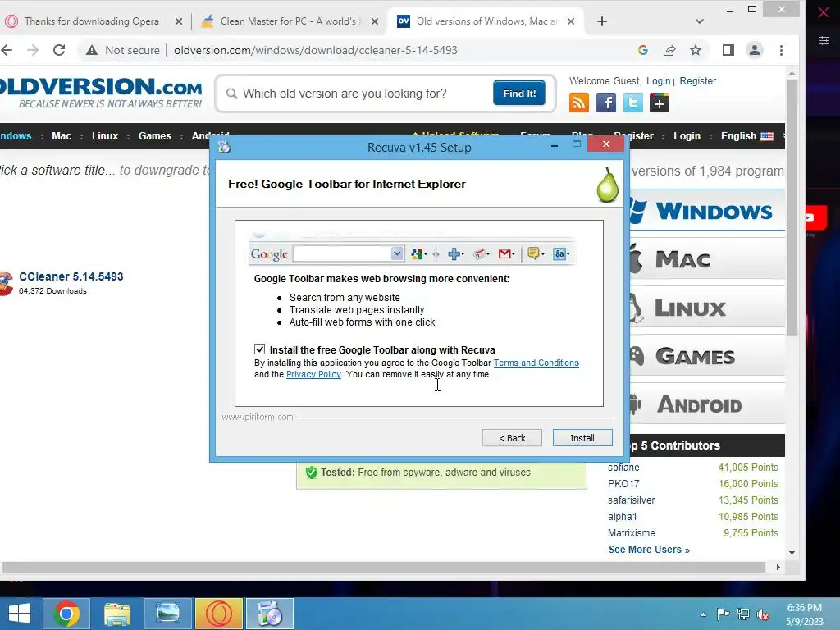Open Opera from the taskbar
Viewport: 840px width, 630px height.
pyautogui.click(x=219, y=614)
